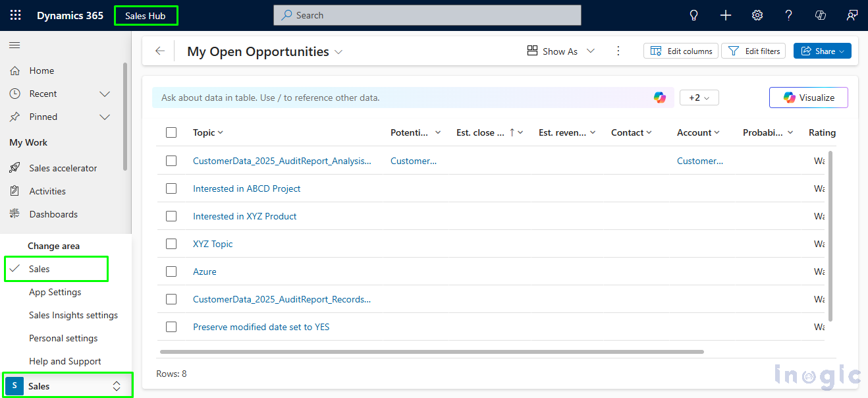Image resolution: width=868 pixels, height=398 pixels.
Task: Go back using the arrow icon
Action: coord(160,51)
